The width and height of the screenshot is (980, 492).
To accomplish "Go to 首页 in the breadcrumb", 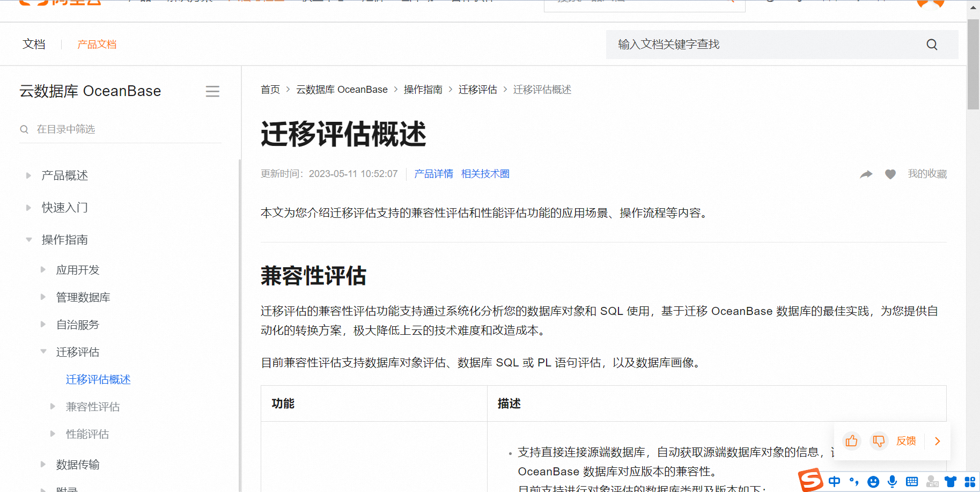I will [270, 90].
